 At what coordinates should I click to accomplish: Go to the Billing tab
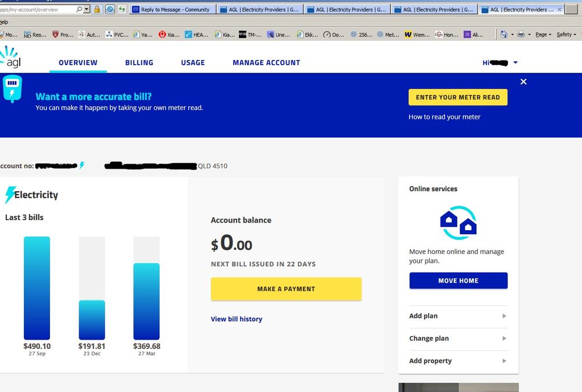[139, 62]
